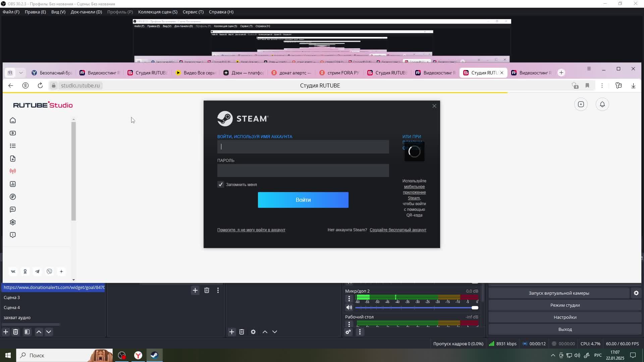
Task: Open the Вид menu in OBS
Action: tap(58, 12)
